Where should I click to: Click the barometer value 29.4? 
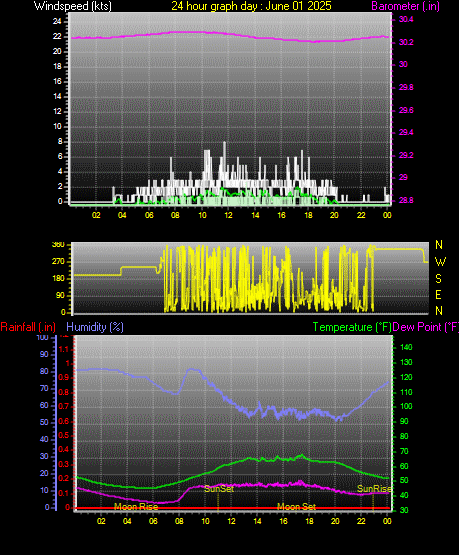(406, 132)
